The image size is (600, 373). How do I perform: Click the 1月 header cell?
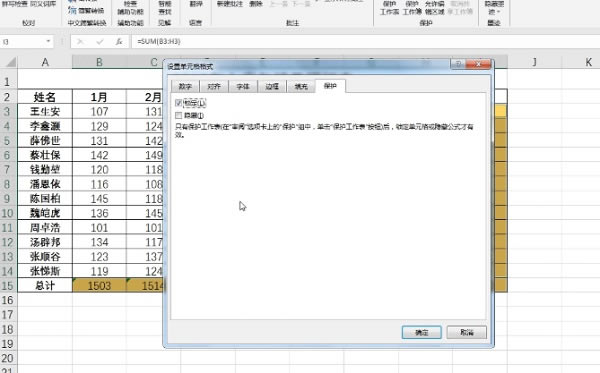99,97
